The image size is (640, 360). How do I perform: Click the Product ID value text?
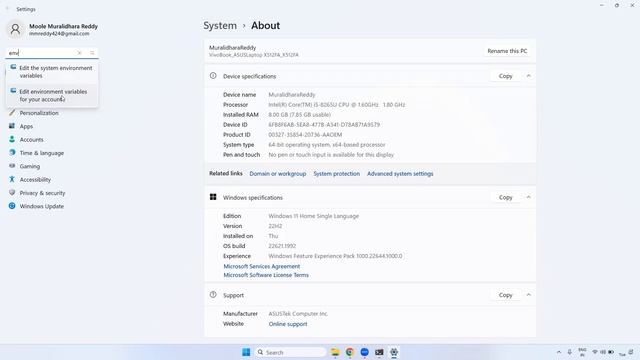pyautogui.click(x=305, y=135)
